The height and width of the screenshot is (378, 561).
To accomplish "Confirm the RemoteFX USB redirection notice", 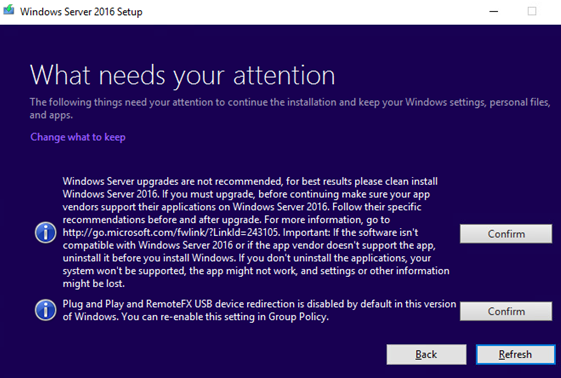I will 506,311.
